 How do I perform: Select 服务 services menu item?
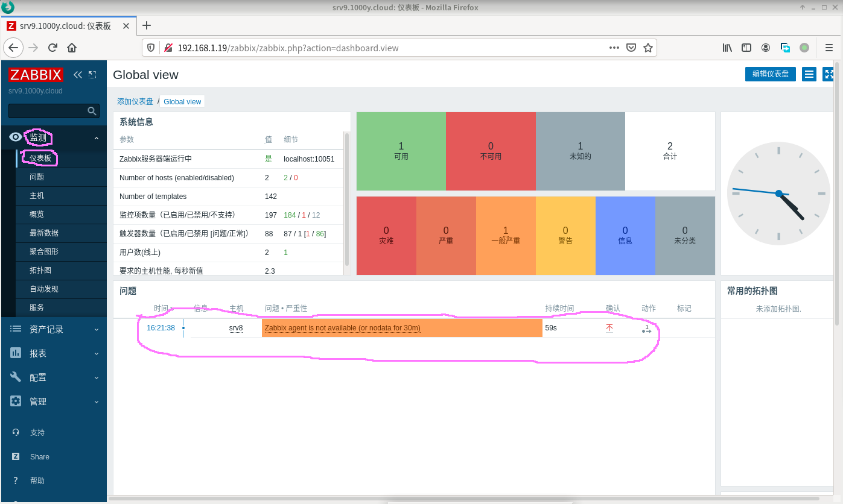tap(62, 307)
